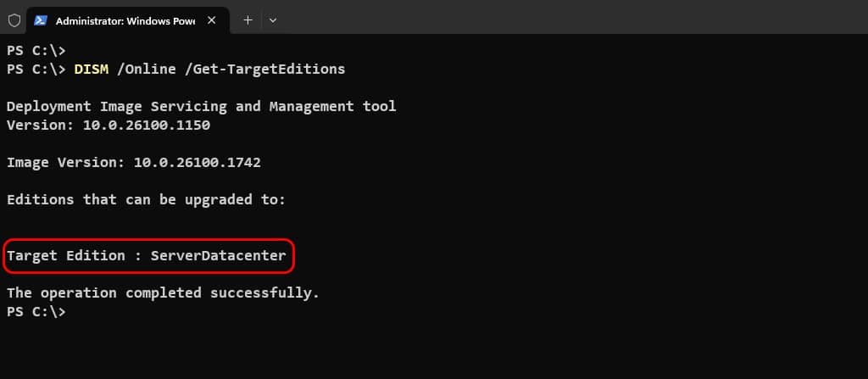Focus the last PS C:\> prompt line
The height and width of the screenshot is (379, 868).
pos(36,312)
